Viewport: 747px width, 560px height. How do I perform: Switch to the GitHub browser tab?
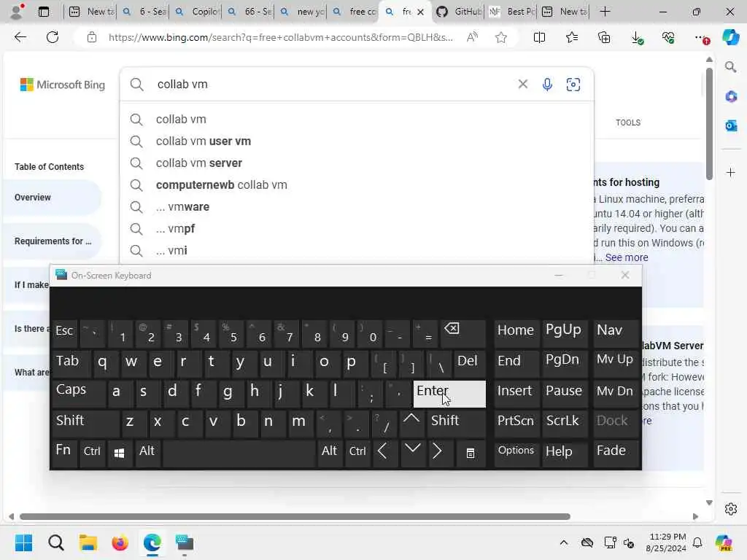pos(458,12)
